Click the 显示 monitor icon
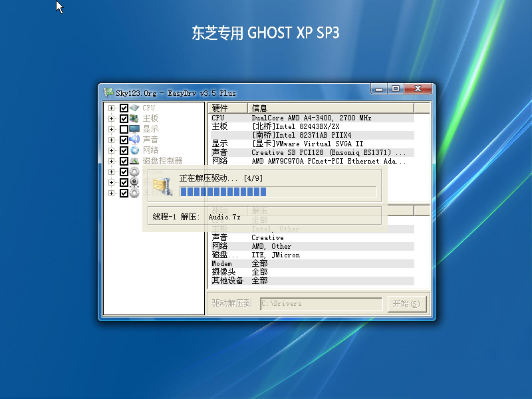The width and height of the screenshot is (532, 399). point(134,129)
